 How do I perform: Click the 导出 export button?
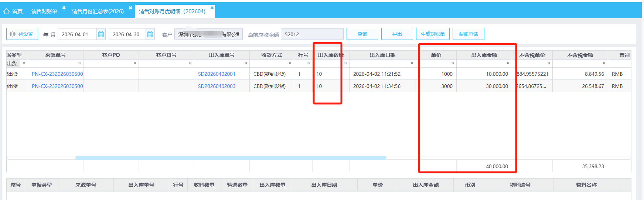[397, 34]
